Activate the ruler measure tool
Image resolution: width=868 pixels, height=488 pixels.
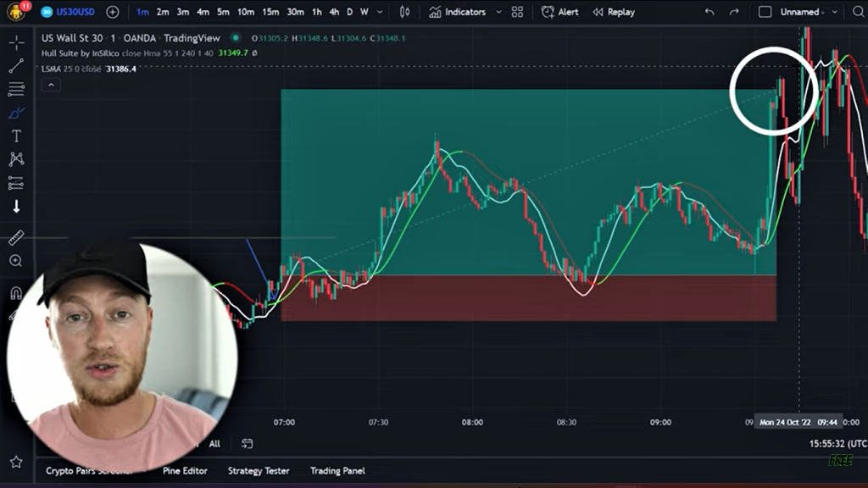click(x=16, y=238)
